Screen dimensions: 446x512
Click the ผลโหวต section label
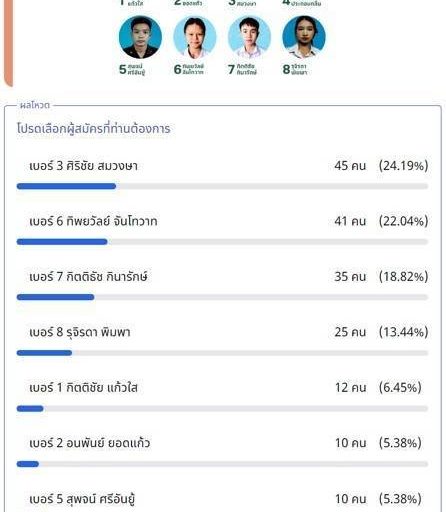(35, 105)
